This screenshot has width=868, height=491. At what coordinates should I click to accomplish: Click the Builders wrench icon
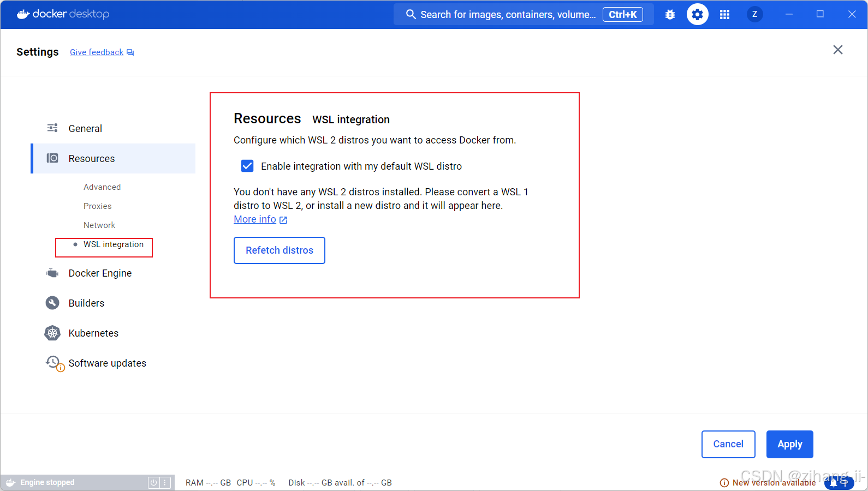pyautogui.click(x=52, y=303)
